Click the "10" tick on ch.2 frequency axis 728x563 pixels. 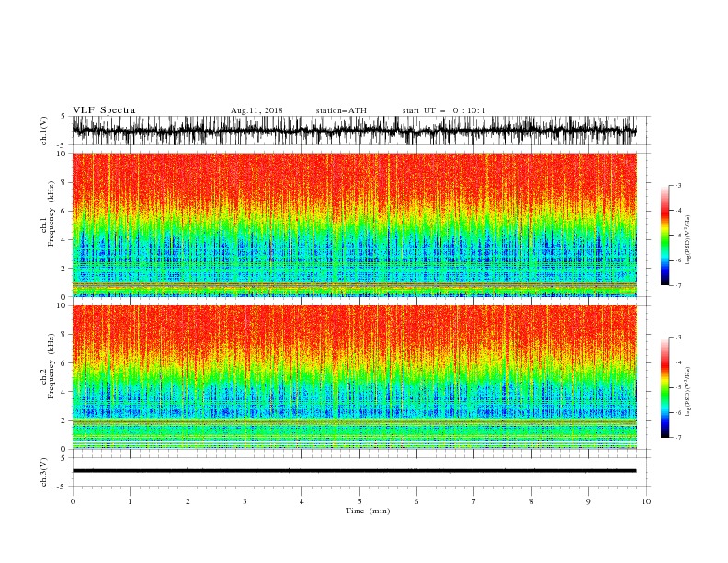pos(62,306)
